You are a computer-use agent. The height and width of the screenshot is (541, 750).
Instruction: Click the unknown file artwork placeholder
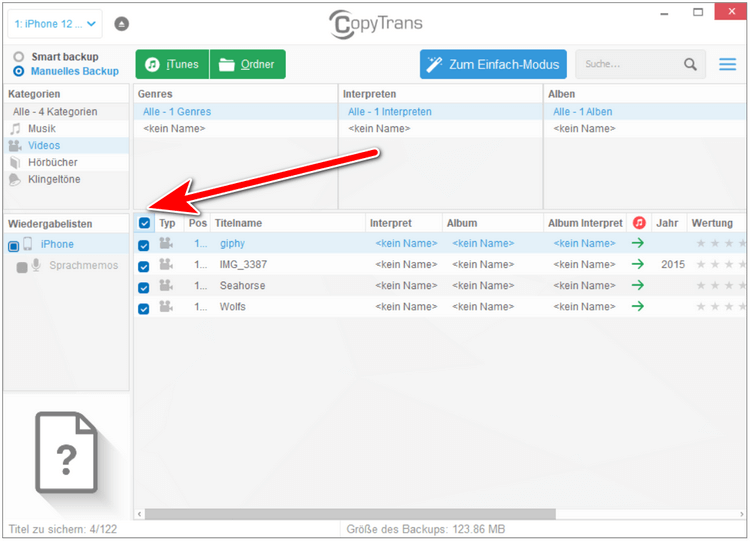click(66, 453)
